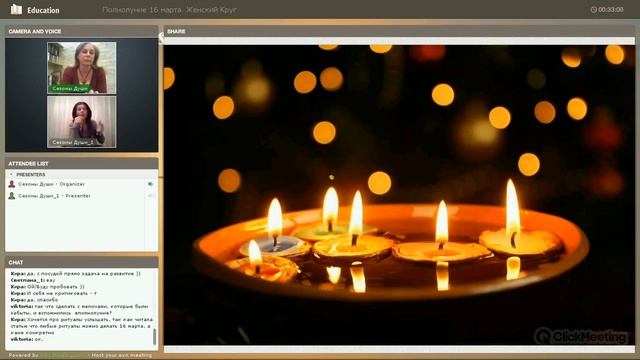Click the shared candle image in the Share panel
This screenshot has height=360, width=640.
(x=399, y=195)
